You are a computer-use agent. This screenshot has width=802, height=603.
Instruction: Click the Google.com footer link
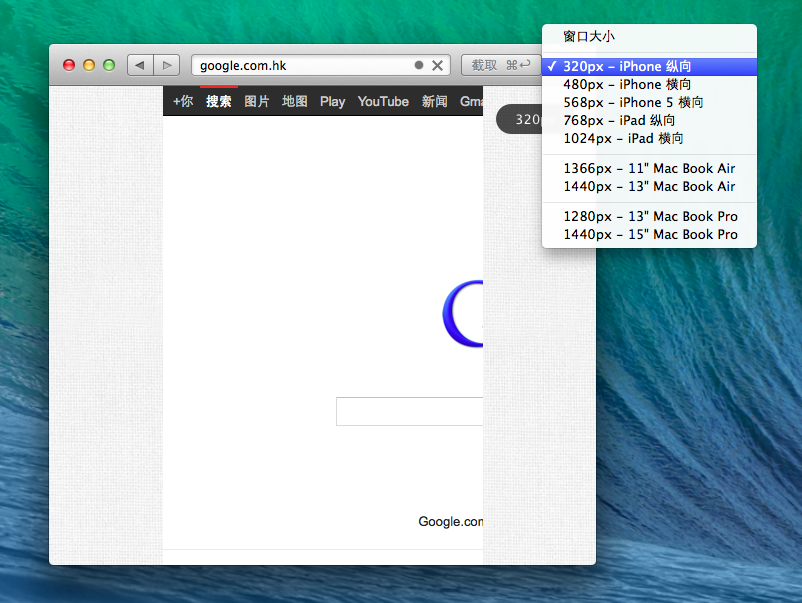pyautogui.click(x=451, y=521)
